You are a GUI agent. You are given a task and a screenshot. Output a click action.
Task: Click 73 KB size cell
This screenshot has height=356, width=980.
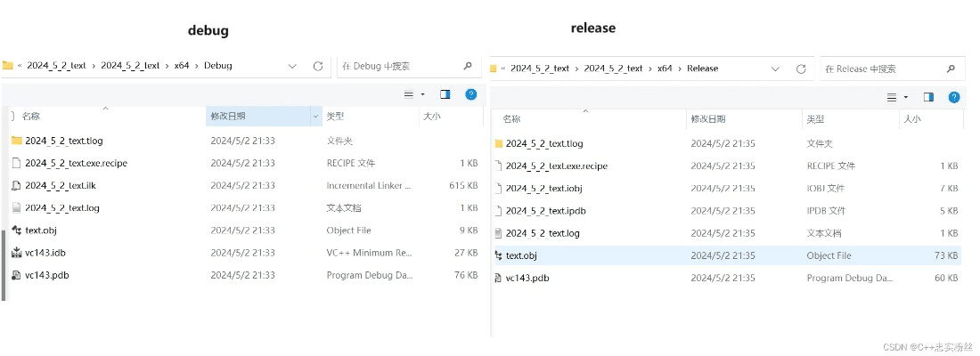(x=945, y=255)
